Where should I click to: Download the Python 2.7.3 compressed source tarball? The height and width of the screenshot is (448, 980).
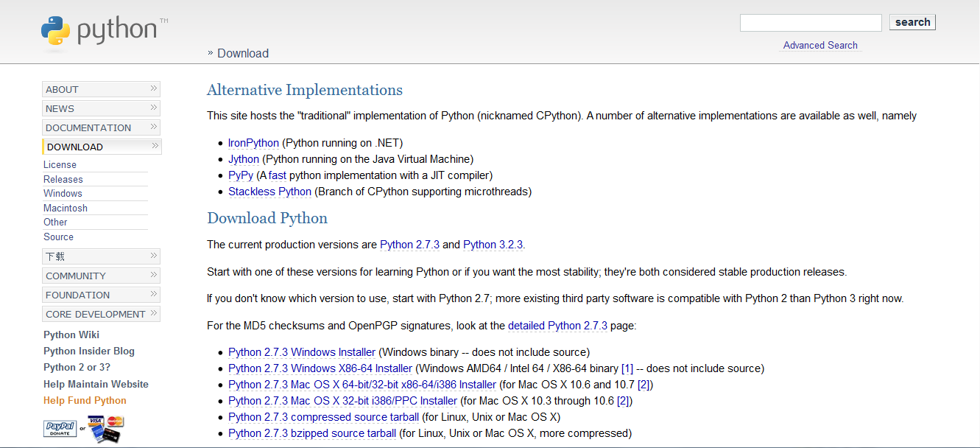tap(323, 417)
